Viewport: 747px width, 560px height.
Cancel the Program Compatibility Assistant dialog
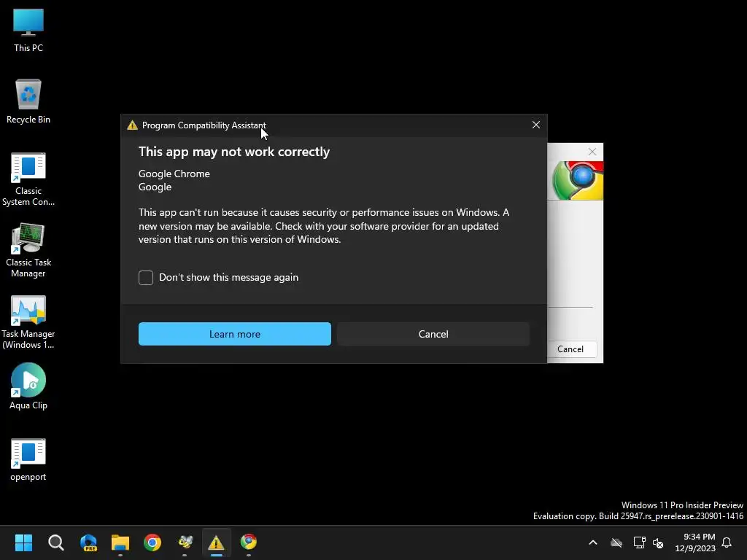point(433,334)
